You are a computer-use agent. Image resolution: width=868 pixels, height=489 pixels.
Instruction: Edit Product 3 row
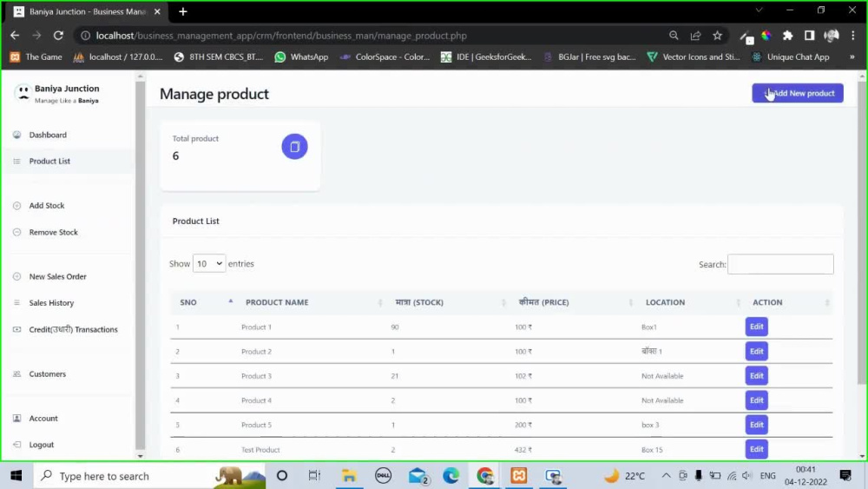(756, 375)
